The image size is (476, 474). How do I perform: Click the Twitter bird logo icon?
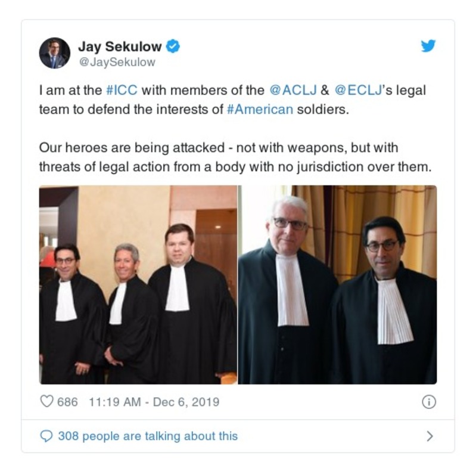tap(428, 45)
